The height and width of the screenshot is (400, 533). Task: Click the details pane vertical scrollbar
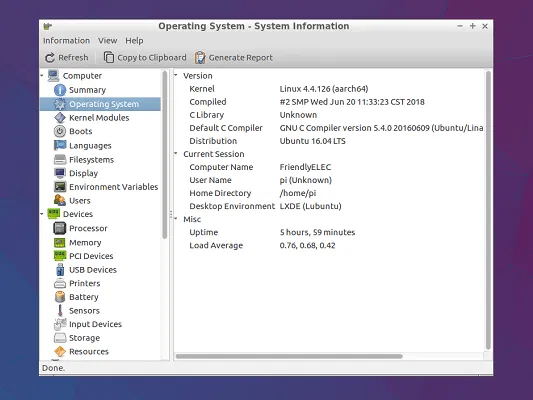[x=488, y=210]
